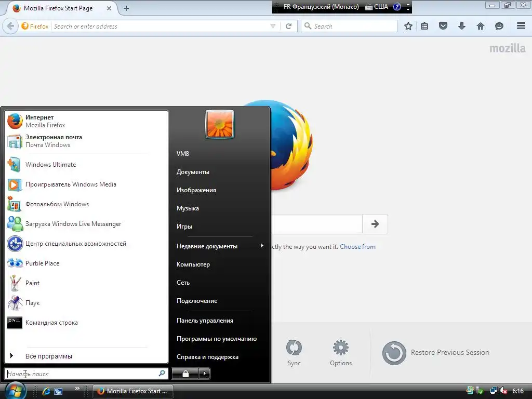The image size is (532, 399).
Task: Expand the quick launch overflow chevron
Action: (77, 389)
